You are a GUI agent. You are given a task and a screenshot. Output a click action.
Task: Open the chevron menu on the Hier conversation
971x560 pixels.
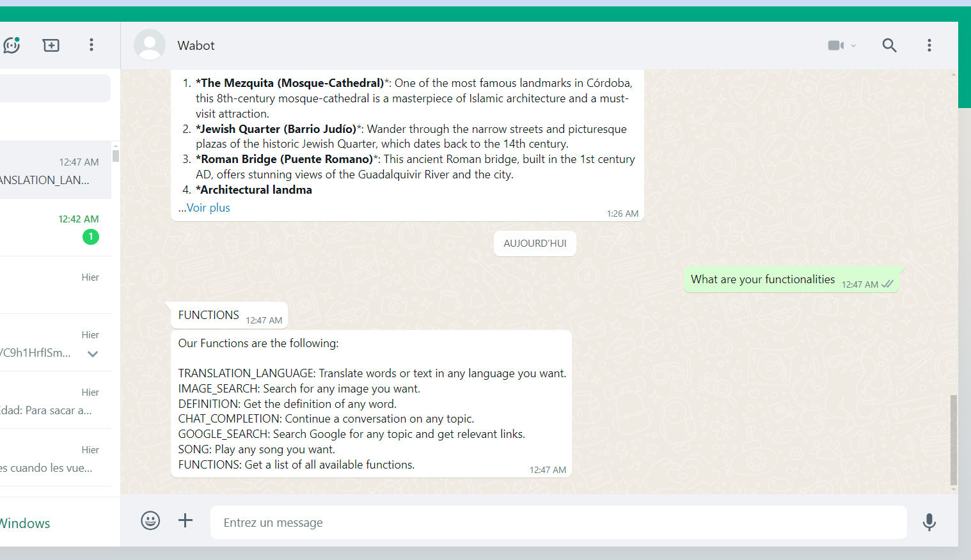click(92, 354)
